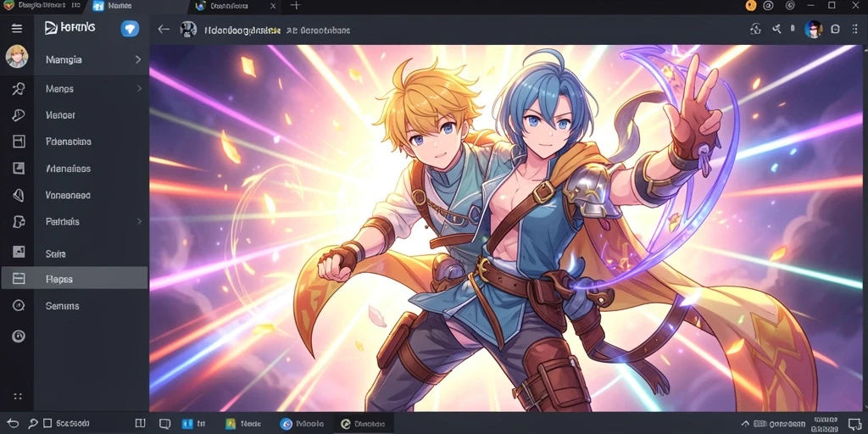868x434 pixels.
Task: Click the rounded square icon in header toolbar
Action: [836, 29]
